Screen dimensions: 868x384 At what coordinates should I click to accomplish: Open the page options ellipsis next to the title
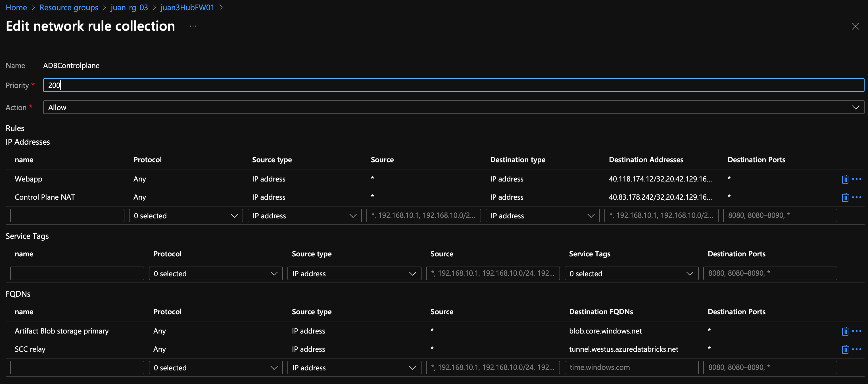pos(193,26)
